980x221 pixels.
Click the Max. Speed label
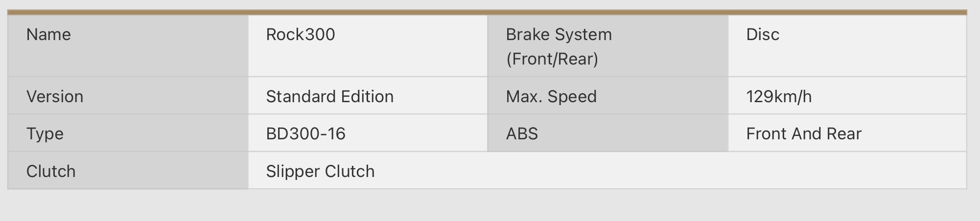click(551, 97)
